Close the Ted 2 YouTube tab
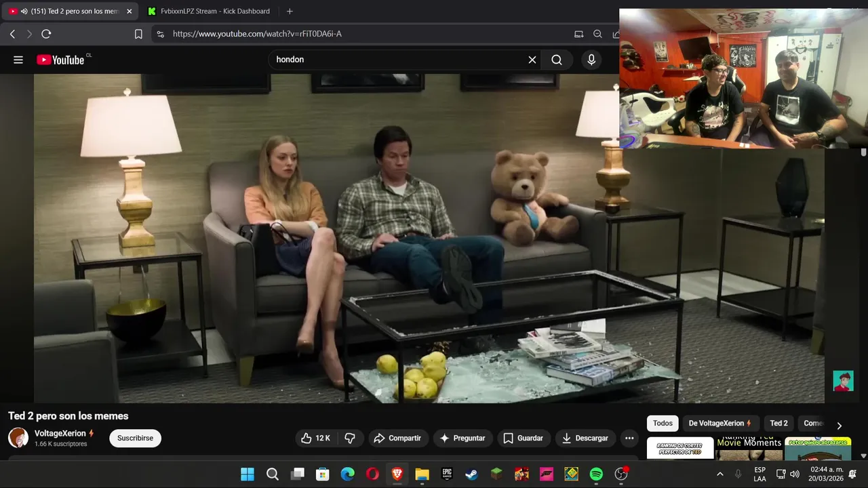Image resolution: width=868 pixels, height=488 pixels. 129,12
